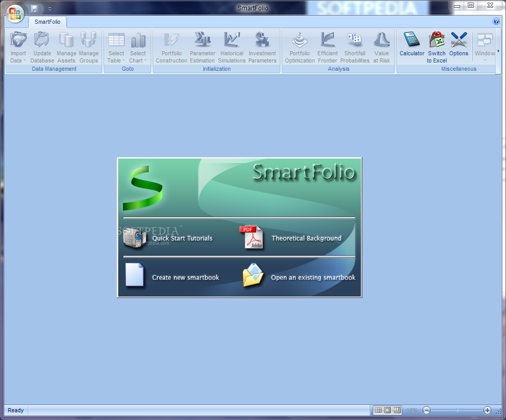506x420 pixels.
Task: Open Value at Risk analysis
Action: [382, 48]
